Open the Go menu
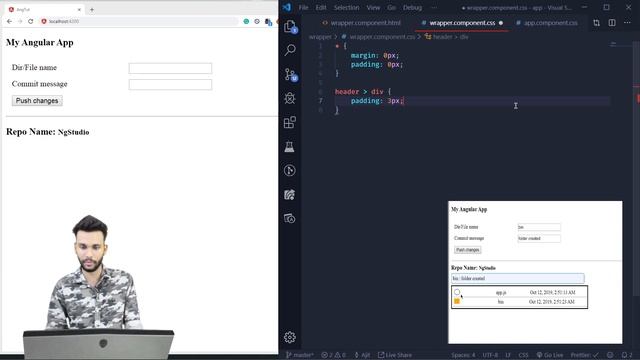Image resolution: width=640 pixels, height=360 pixels. (391, 7)
